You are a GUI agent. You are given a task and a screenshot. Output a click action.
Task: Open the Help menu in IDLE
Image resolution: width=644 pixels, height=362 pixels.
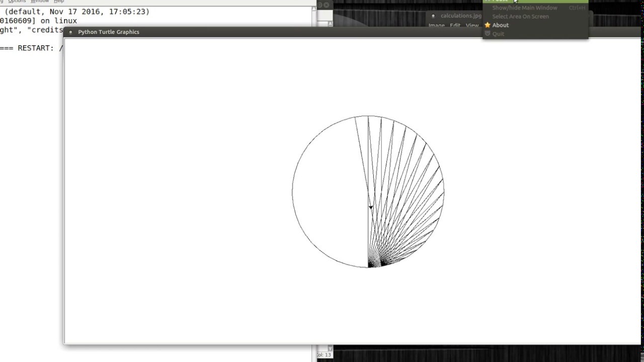(x=59, y=2)
